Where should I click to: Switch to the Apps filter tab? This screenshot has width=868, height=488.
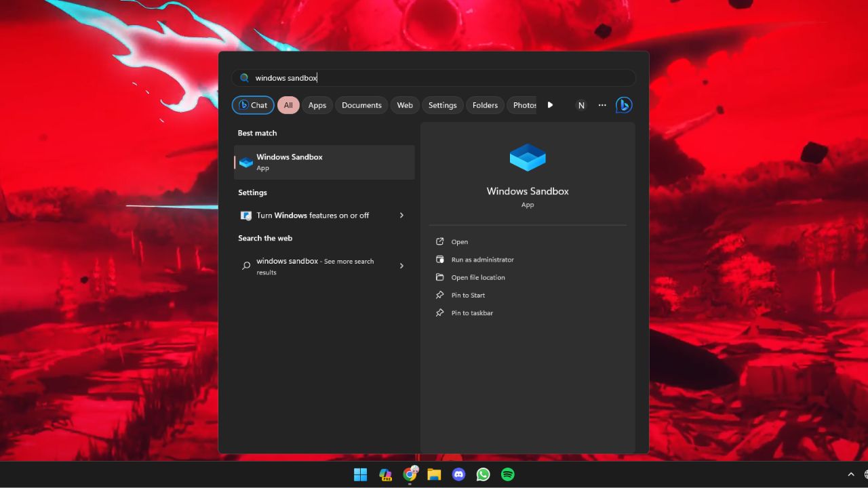pos(317,105)
